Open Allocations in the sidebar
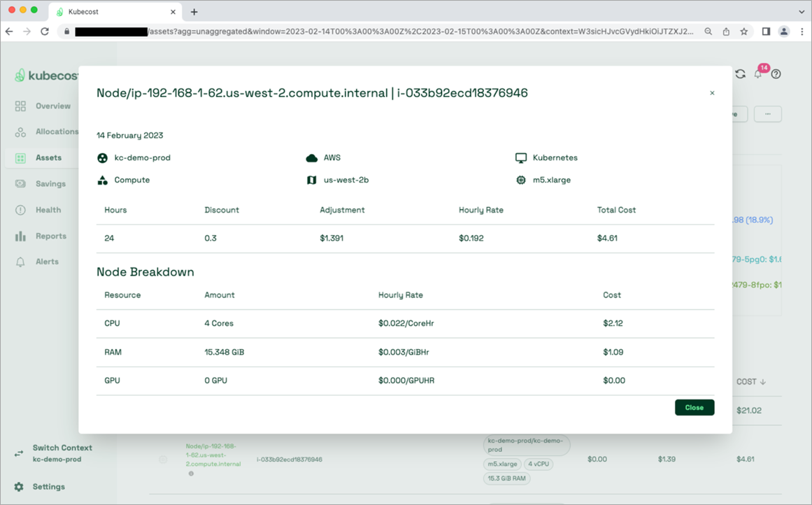This screenshot has height=505, width=812. (x=57, y=131)
